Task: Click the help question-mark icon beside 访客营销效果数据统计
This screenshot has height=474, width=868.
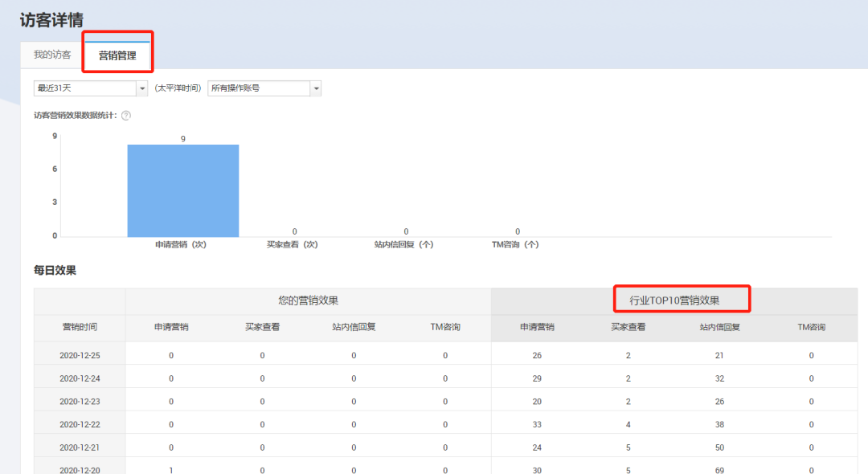Action: point(126,116)
